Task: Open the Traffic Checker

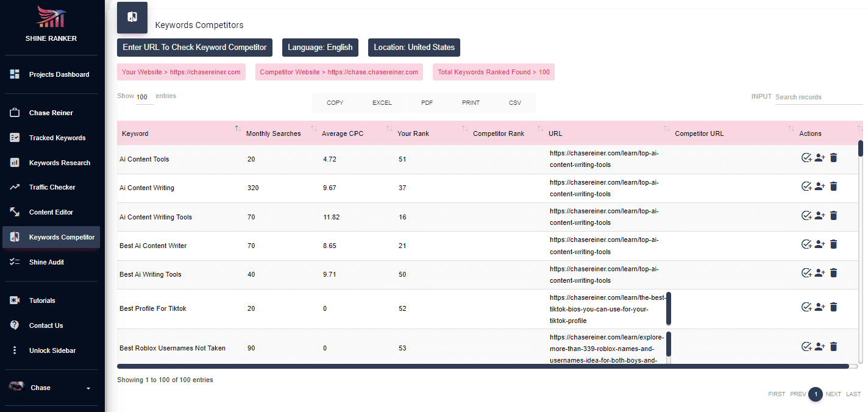Action: click(51, 187)
